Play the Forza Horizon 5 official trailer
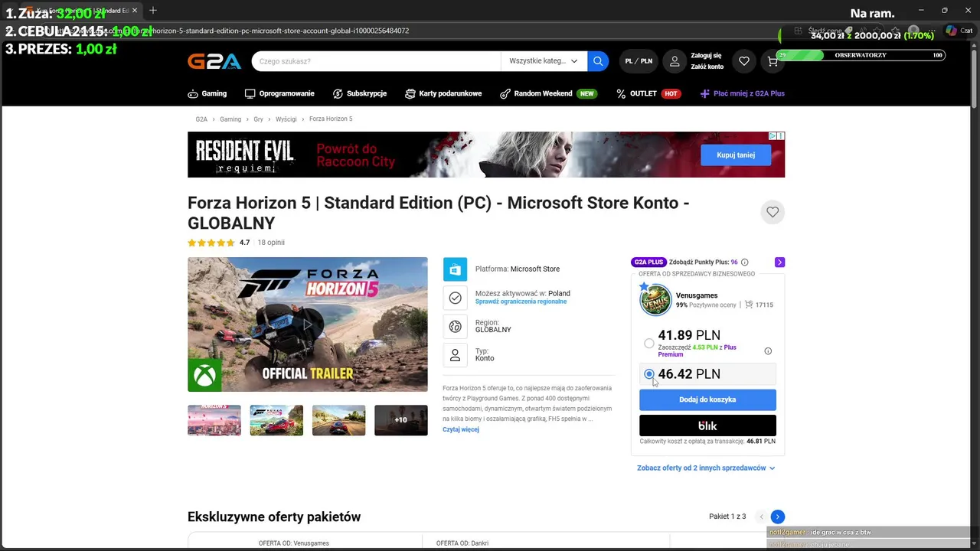 point(308,324)
